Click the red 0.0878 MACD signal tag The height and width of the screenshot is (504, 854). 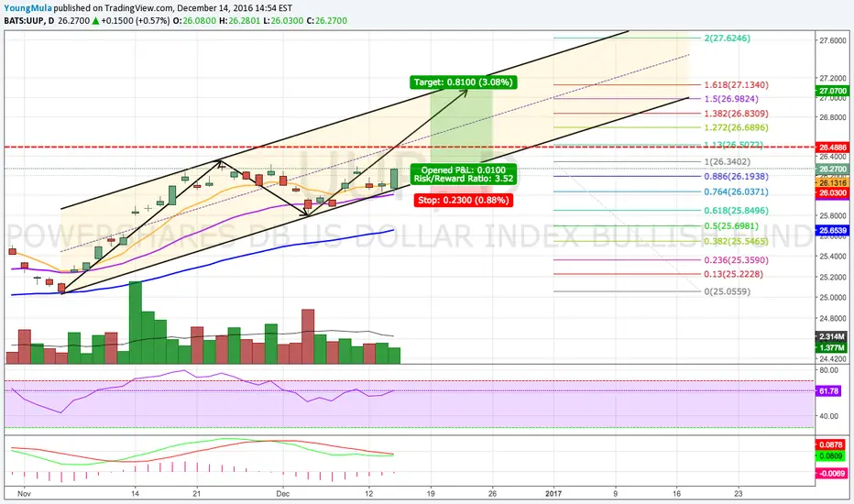830,445
